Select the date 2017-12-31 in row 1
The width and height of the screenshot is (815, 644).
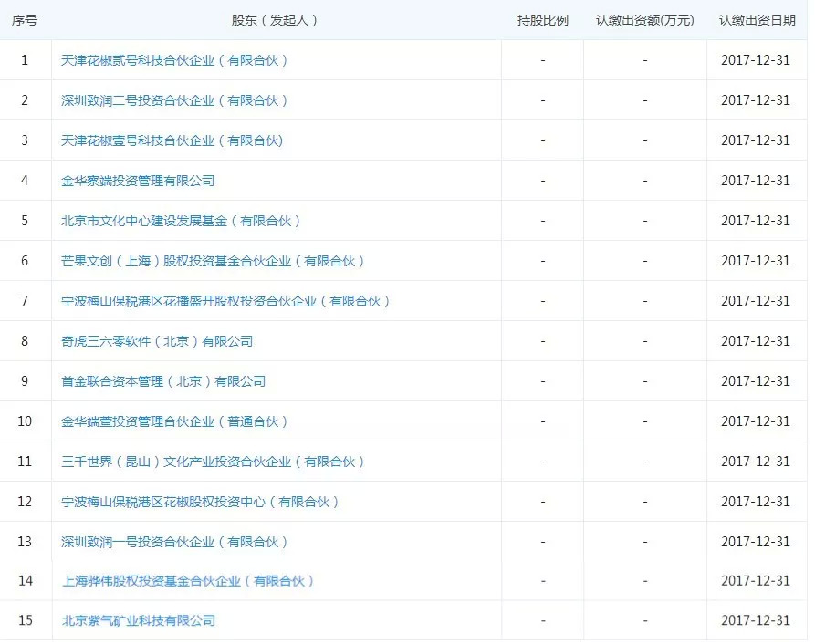(756, 60)
